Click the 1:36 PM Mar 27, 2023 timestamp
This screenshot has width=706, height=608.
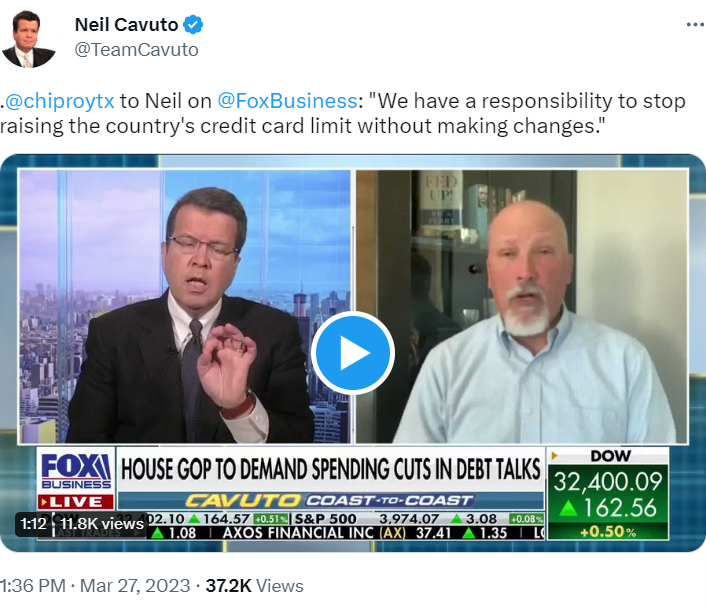click(95, 586)
